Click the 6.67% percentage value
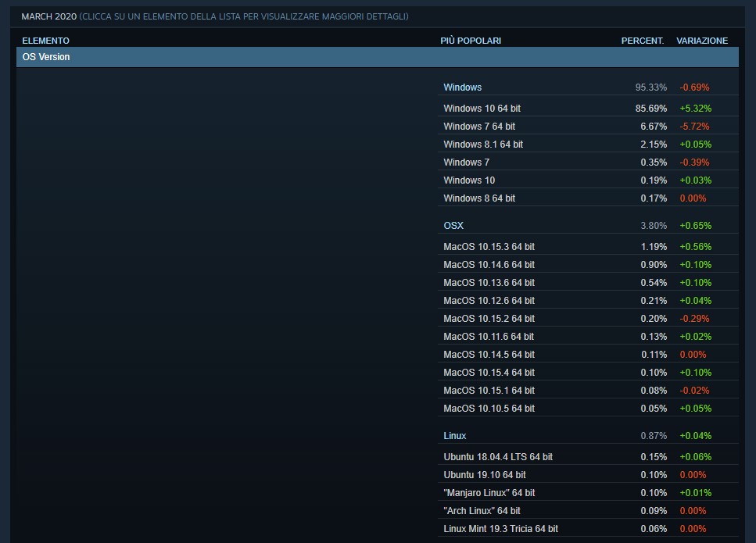This screenshot has width=756, height=543. coord(654,127)
